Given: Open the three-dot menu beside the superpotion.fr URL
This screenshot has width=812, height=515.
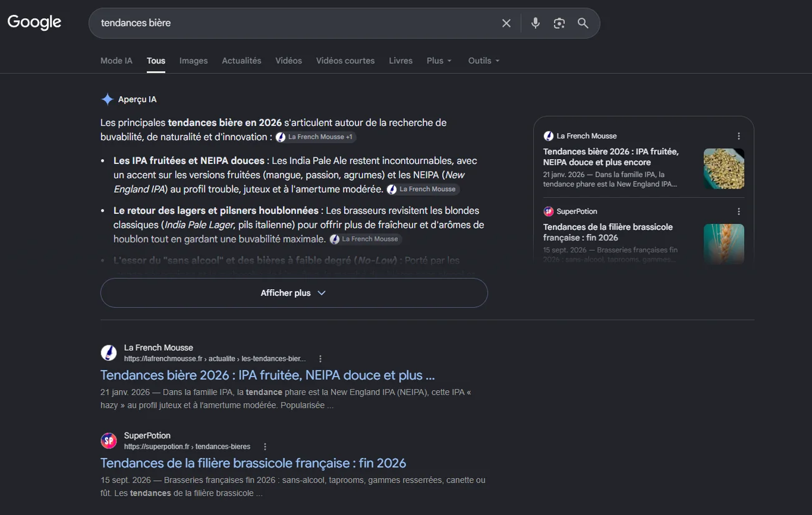Looking at the screenshot, I should click(265, 447).
